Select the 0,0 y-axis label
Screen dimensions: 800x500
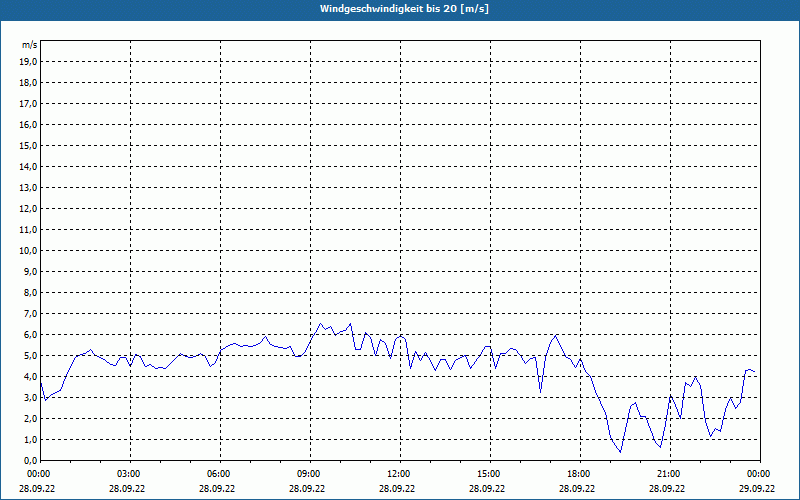pyautogui.click(x=30, y=460)
